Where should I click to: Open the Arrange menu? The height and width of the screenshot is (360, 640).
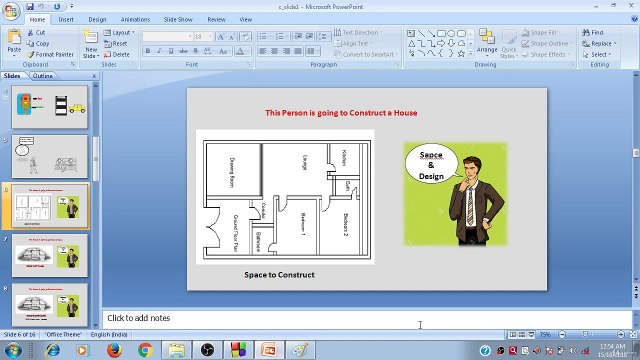(487, 42)
